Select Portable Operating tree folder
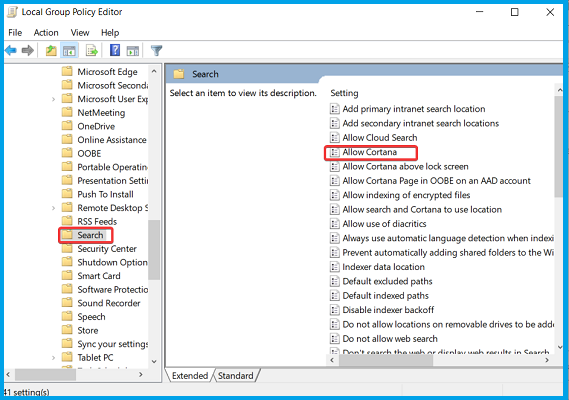 tap(112, 167)
